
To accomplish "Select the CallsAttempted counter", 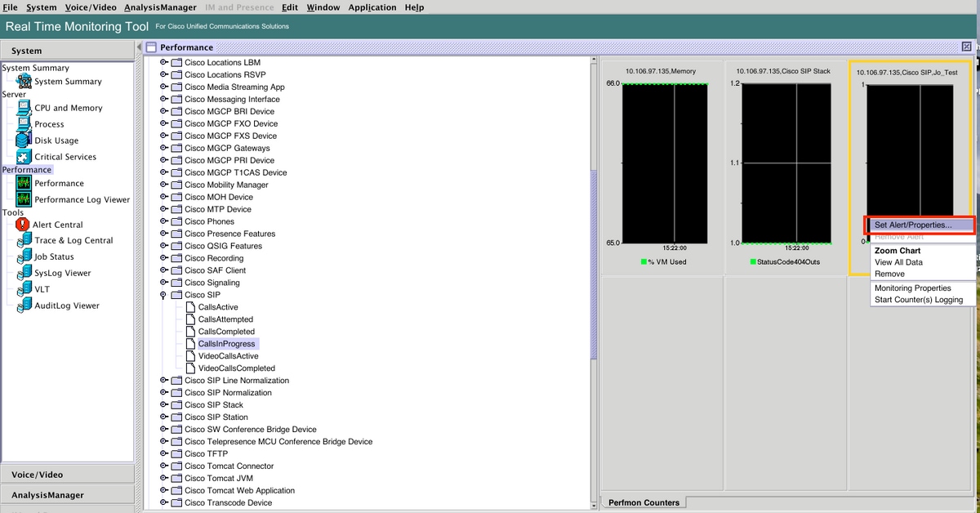I will [225, 319].
